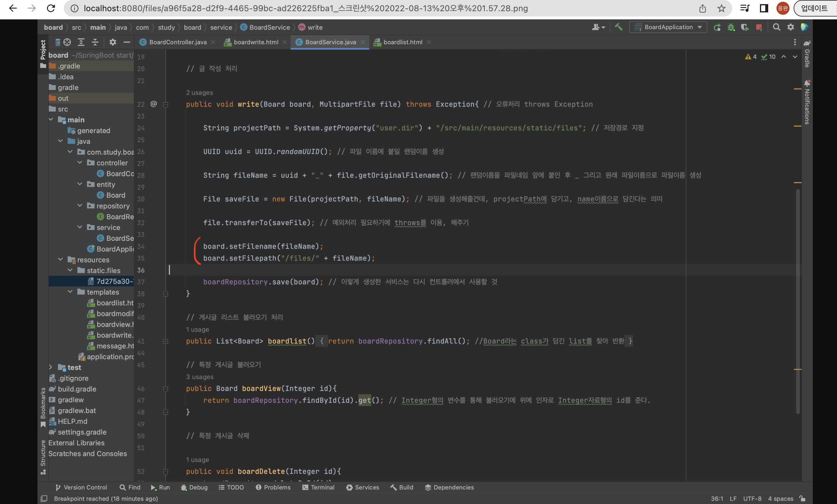Viewport: 837px width, 504px height.
Task: Open the Terminal tool window button
Action: 318,487
